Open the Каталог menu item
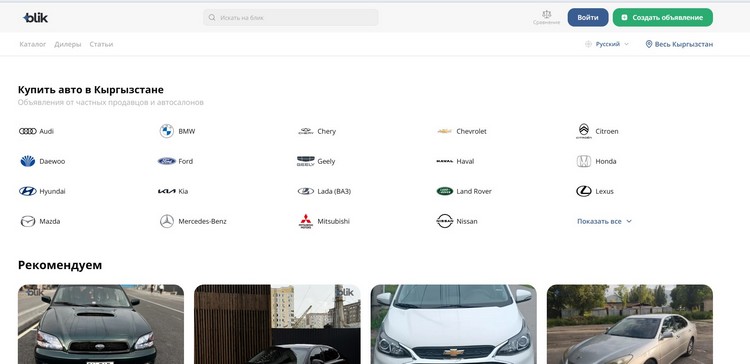 click(33, 44)
